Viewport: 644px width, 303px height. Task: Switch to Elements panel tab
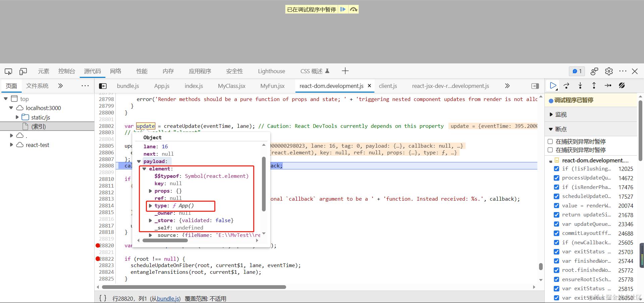pyautogui.click(x=44, y=71)
